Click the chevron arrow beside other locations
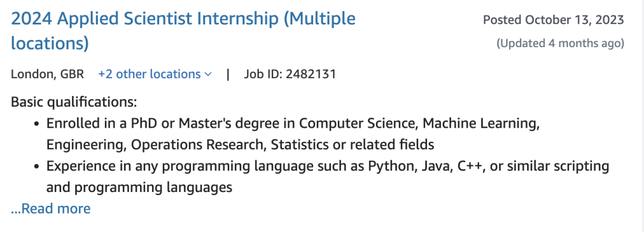Viewport: 644px width, 232px height. 208,75
